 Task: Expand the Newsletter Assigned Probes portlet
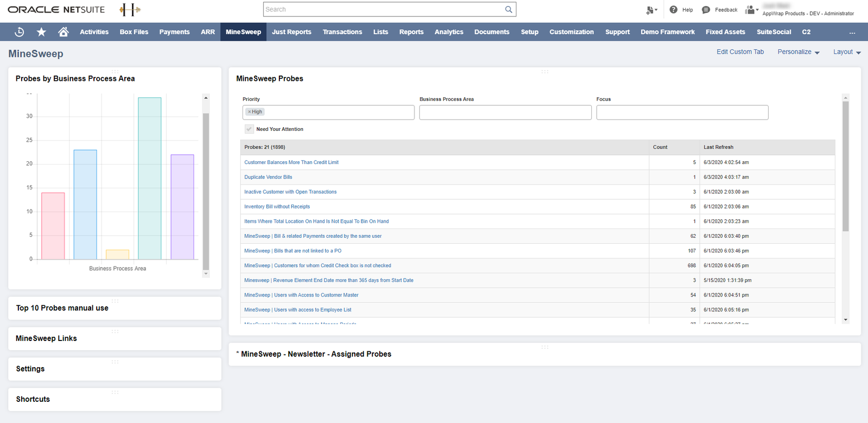click(x=314, y=354)
